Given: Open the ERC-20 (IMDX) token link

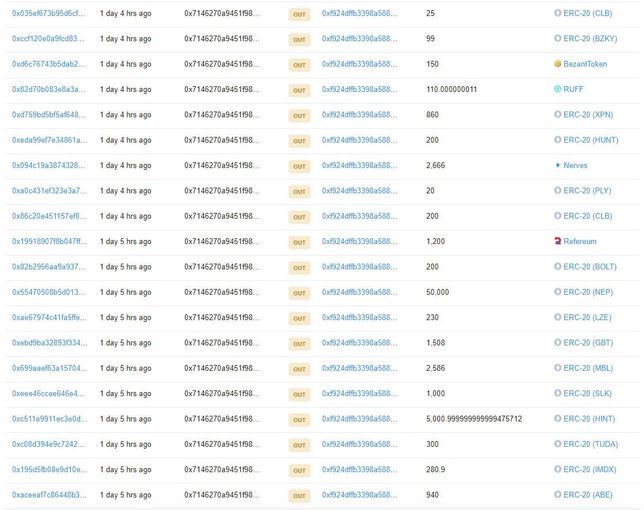Looking at the screenshot, I should (590, 470).
